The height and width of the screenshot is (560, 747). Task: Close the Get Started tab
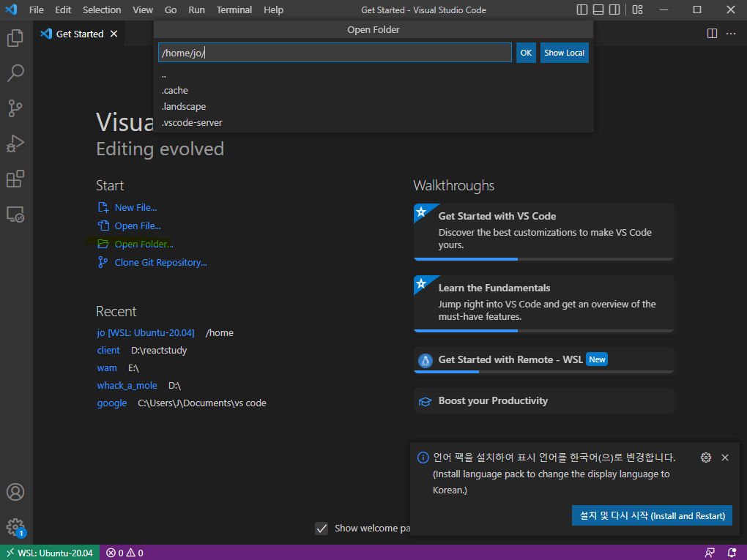[114, 34]
